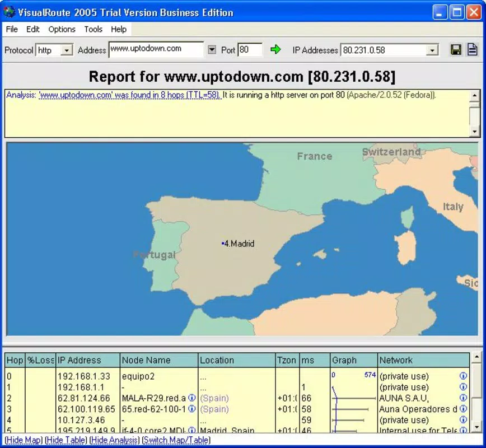Viewport: 486px width, 448px height.
Task: Click the VisualRoute globe icon in title bar
Action: tap(10, 12)
